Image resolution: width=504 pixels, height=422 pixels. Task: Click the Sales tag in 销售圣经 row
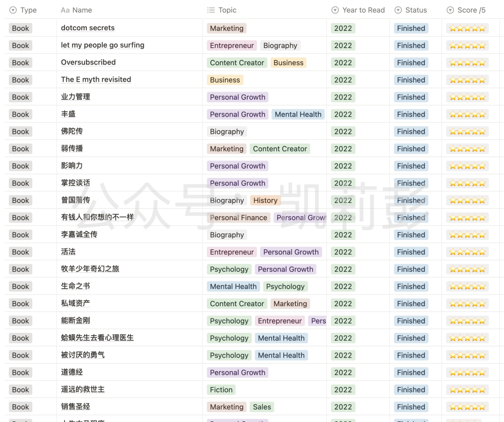point(262,407)
